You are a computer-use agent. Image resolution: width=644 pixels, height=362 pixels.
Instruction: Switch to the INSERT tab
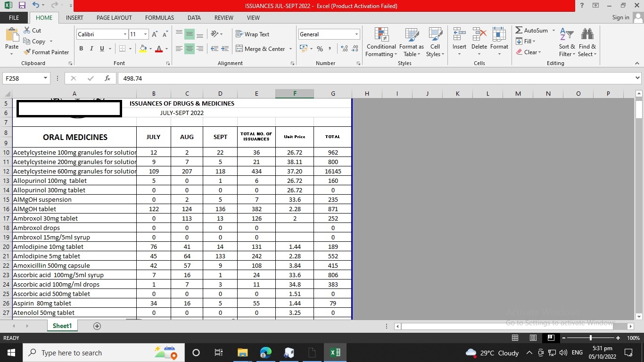pyautogui.click(x=74, y=17)
